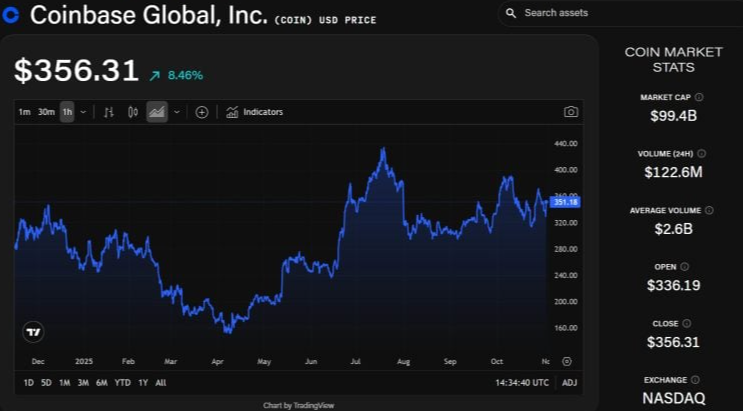743x411 pixels.
Task: Open chart time axis settings gear icon
Action: pyautogui.click(x=567, y=361)
